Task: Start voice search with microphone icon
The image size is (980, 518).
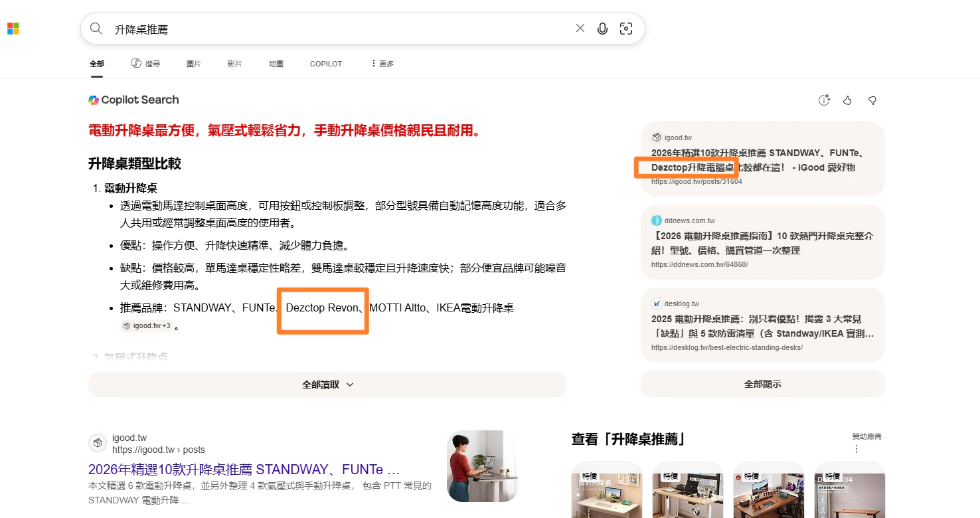Action: (x=603, y=29)
